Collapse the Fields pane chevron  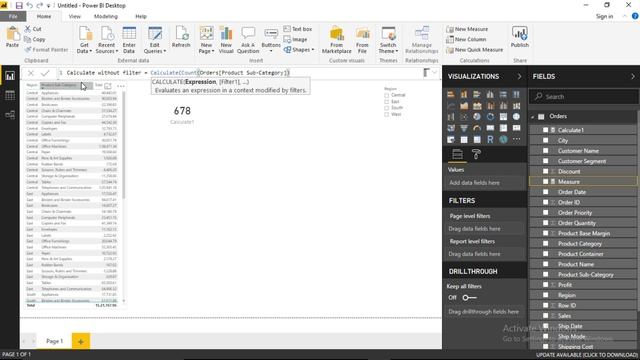coord(633,76)
